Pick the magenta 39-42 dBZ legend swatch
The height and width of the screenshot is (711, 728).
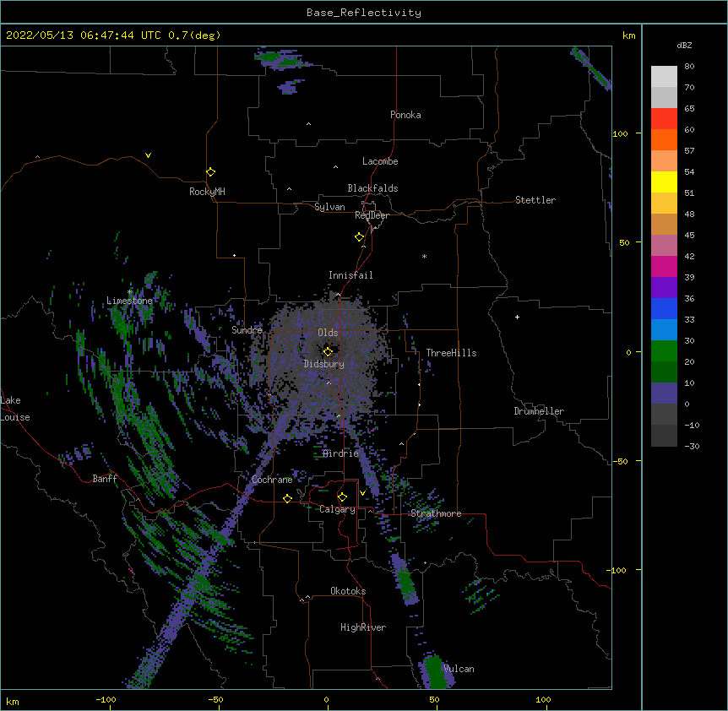pos(664,266)
